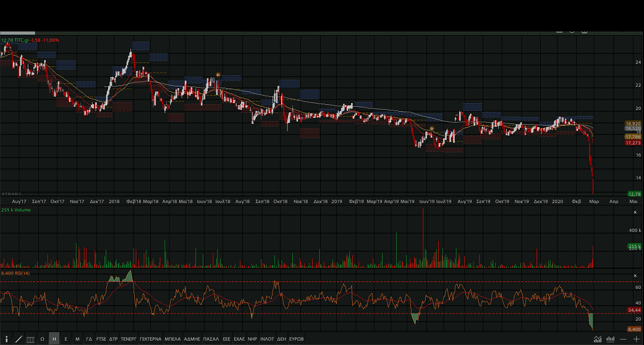Switch to E weekly timeframe
644x345 pixels.
click(66, 339)
